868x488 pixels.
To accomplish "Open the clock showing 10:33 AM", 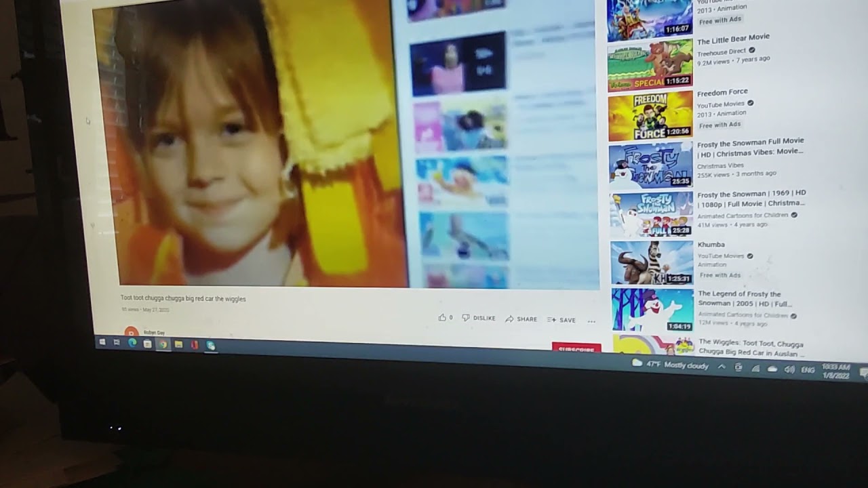I will tap(835, 371).
